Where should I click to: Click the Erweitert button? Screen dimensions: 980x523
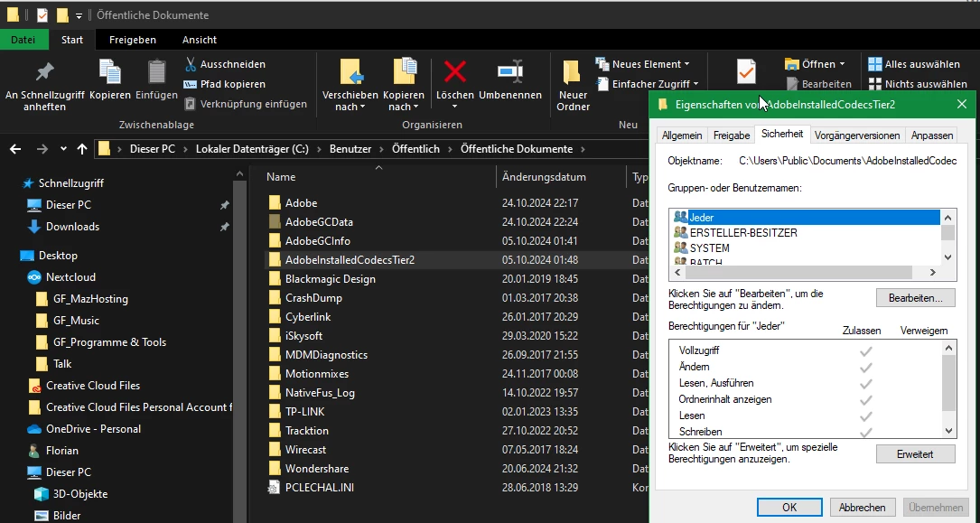pyautogui.click(x=915, y=454)
